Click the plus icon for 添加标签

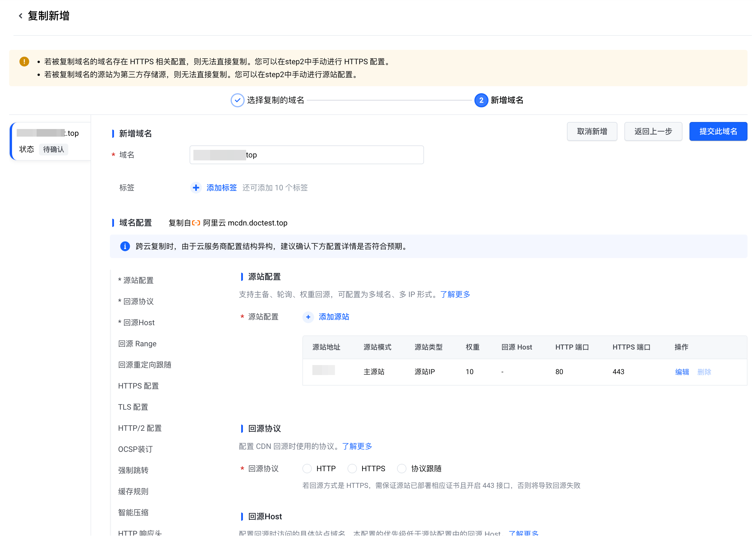pos(196,188)
